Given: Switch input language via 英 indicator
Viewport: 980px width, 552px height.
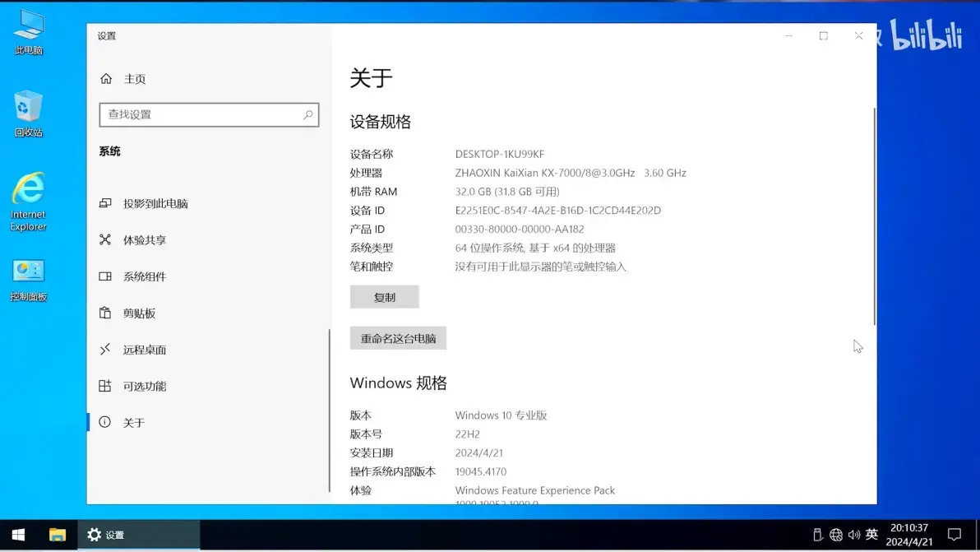Looking at the screenshot, I should tap(871, 534).
